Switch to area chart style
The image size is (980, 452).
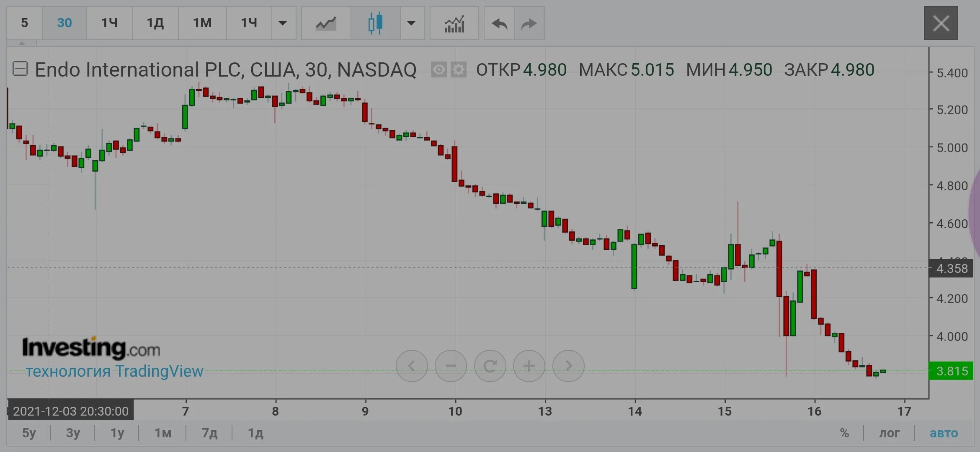pyautogui.click(x=326, y=23)
